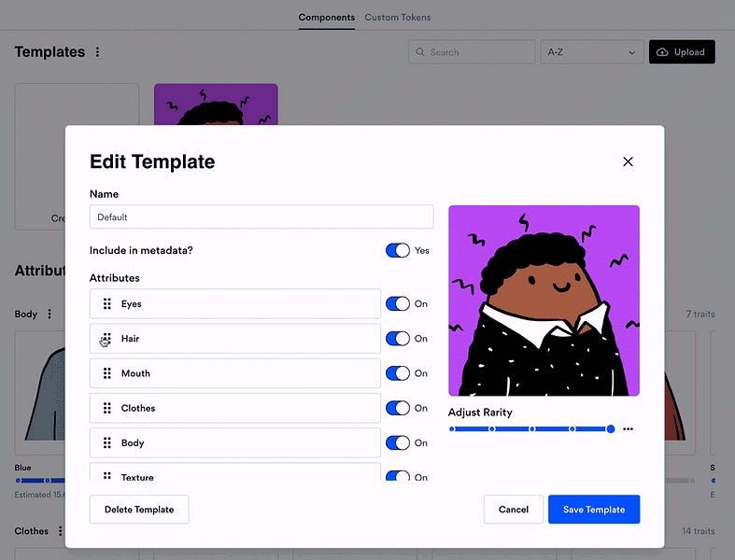
Task: Open the Body section options menu
Action: tap(49, 315)
